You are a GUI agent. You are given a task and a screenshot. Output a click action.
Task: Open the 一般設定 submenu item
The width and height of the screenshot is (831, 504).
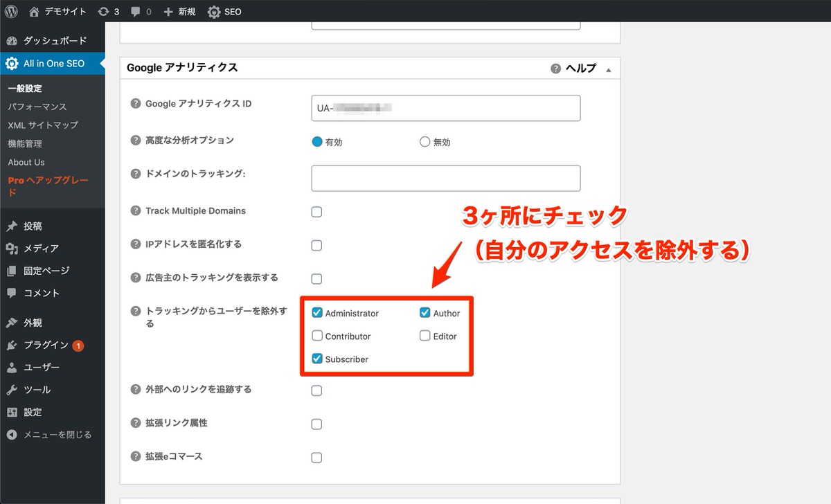tap(25, 89)
